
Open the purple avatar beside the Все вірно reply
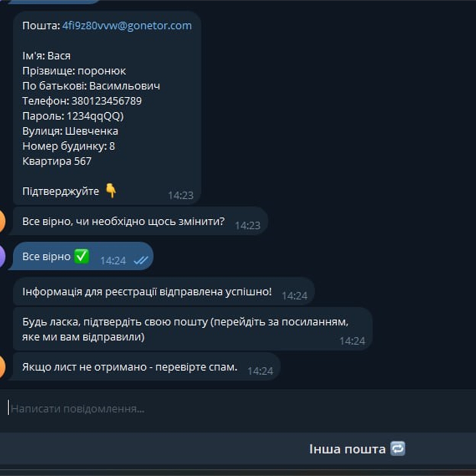pos(1,256)
